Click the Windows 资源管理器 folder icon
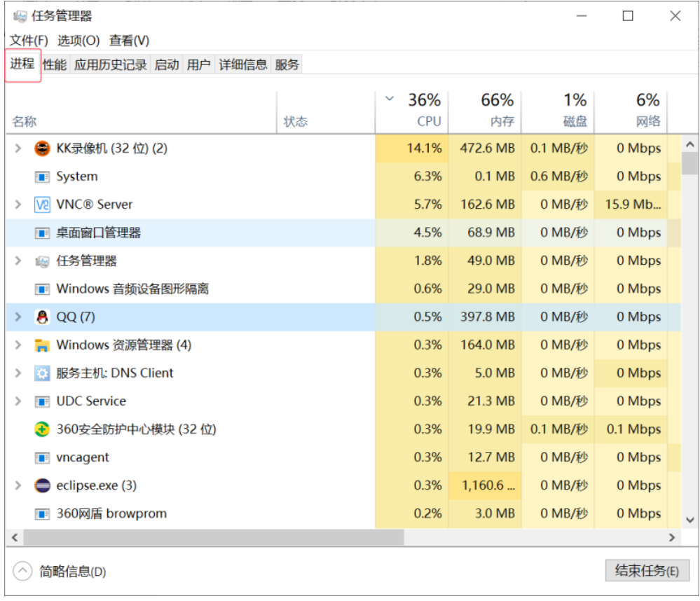Screen dimensions: 700x601 [x=42, y=345]
